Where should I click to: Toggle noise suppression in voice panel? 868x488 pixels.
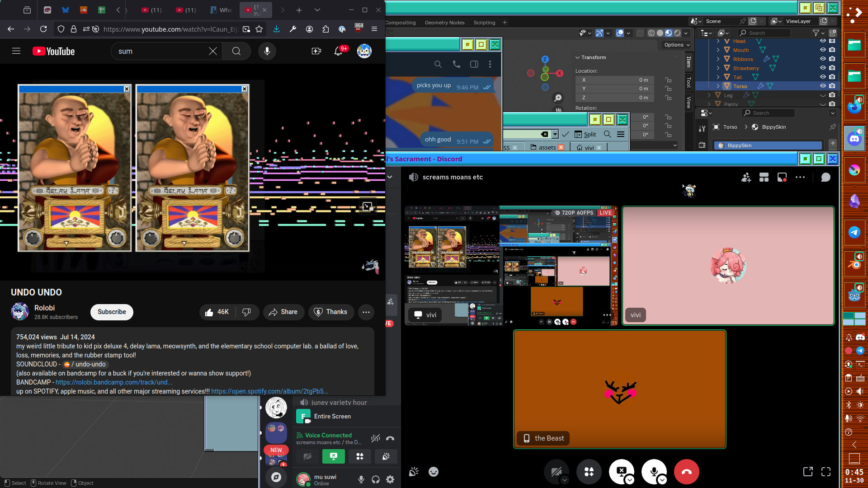point(376,438)
